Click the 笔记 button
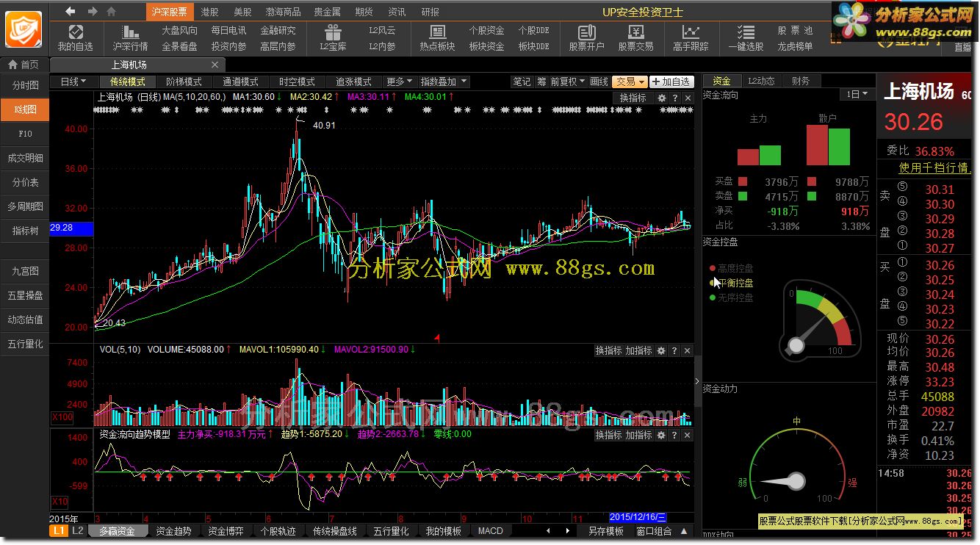The height and width of the screenshot is (545, 980). [x=522, y=82]
